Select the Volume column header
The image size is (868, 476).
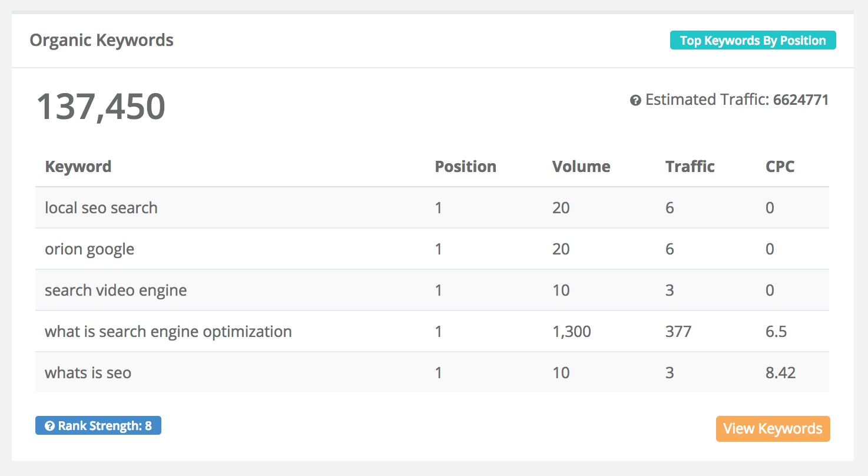581,167
